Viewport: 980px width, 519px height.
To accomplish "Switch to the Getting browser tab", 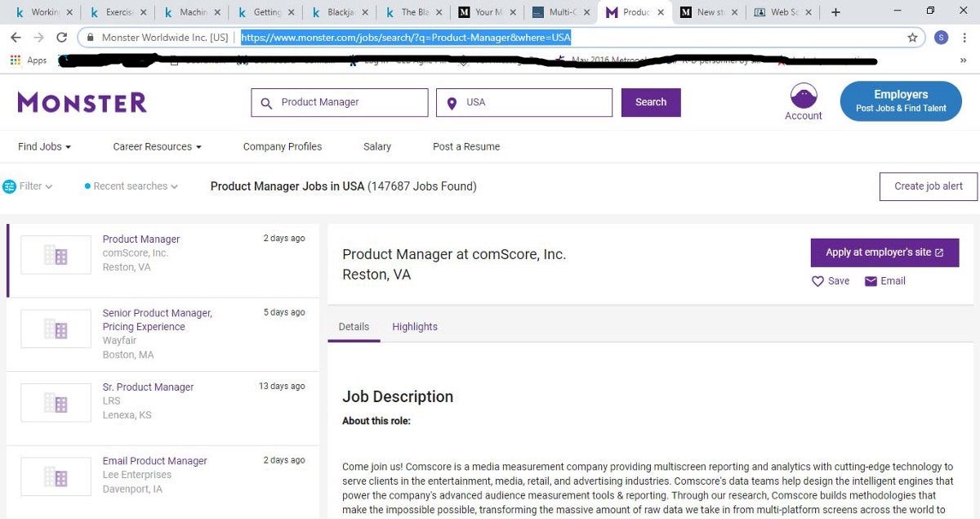I will click(265, 12).
